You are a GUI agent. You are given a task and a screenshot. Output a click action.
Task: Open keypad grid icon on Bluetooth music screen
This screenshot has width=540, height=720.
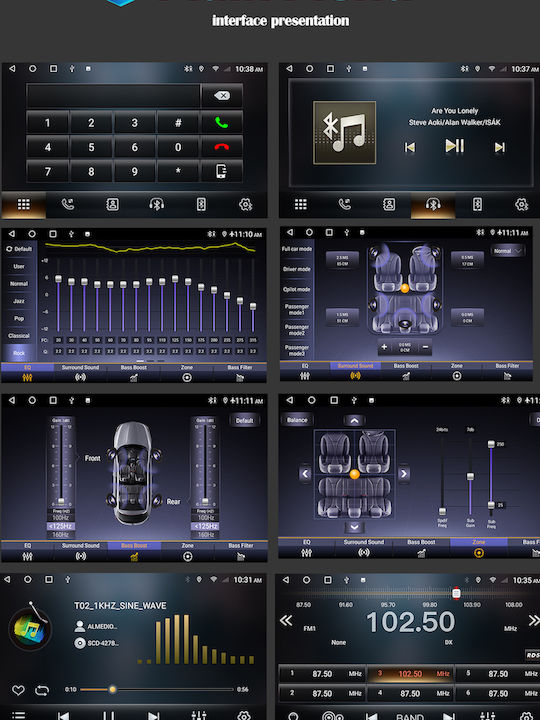[x=301, y=204]
